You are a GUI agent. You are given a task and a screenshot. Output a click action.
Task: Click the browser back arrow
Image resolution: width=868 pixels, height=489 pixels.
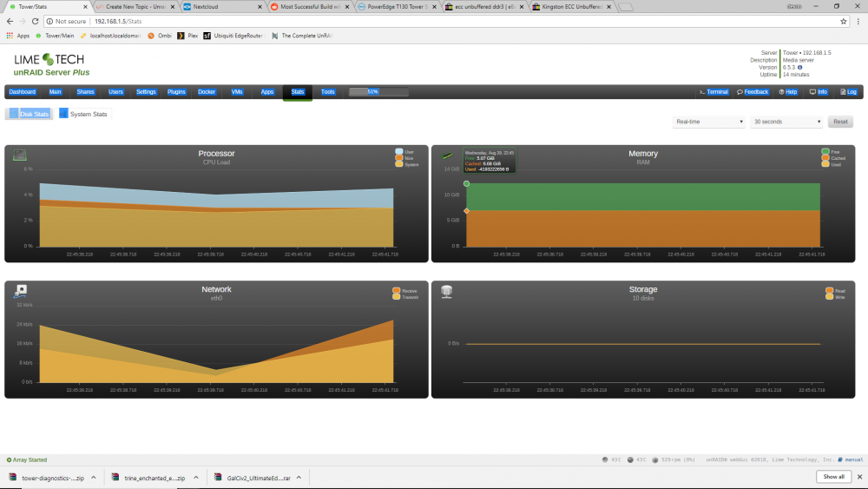coord(10,21)
